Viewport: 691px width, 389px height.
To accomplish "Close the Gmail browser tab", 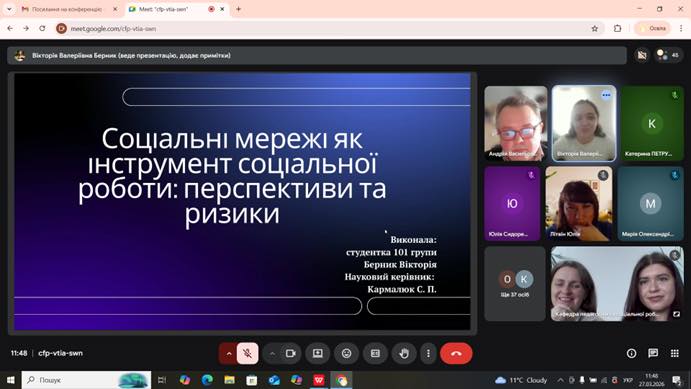I will [x=115, y=9].
